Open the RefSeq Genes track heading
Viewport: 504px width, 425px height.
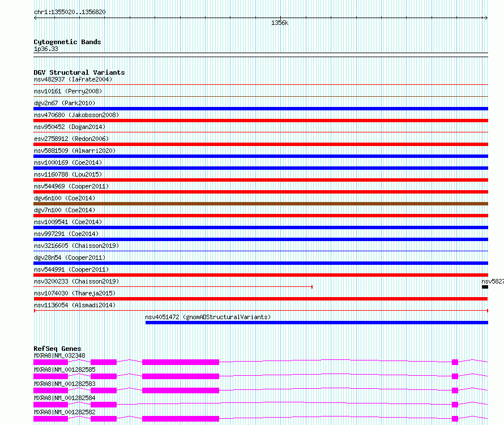pyautogui.click(x=57, y=349)
